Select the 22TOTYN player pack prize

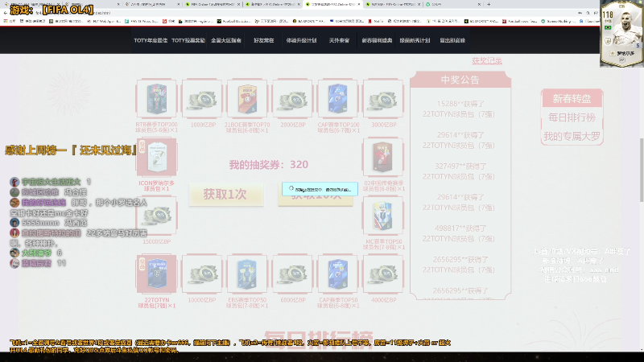[x=157, y=274]
